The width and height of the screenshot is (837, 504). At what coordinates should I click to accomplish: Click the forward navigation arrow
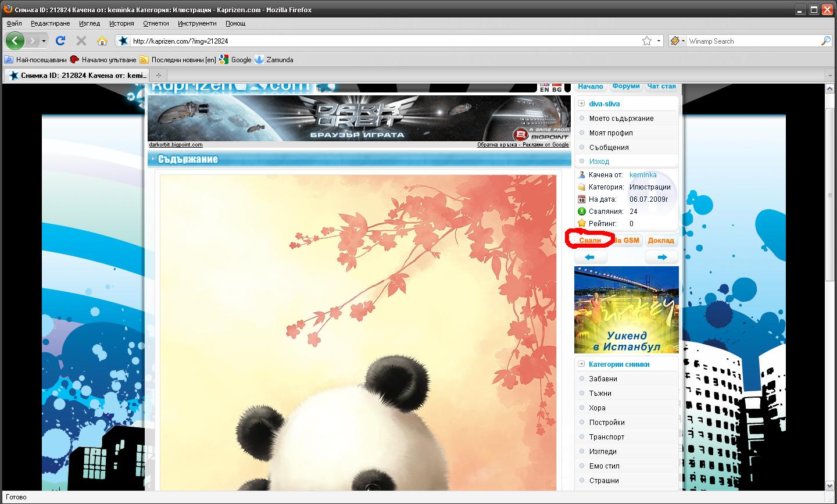[33, 41]
